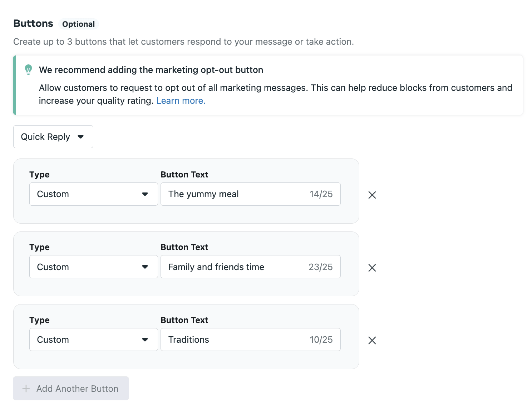Screen dimensions: 532x415
Task: Click the Buttons section heading
Action: click(33, 24)
